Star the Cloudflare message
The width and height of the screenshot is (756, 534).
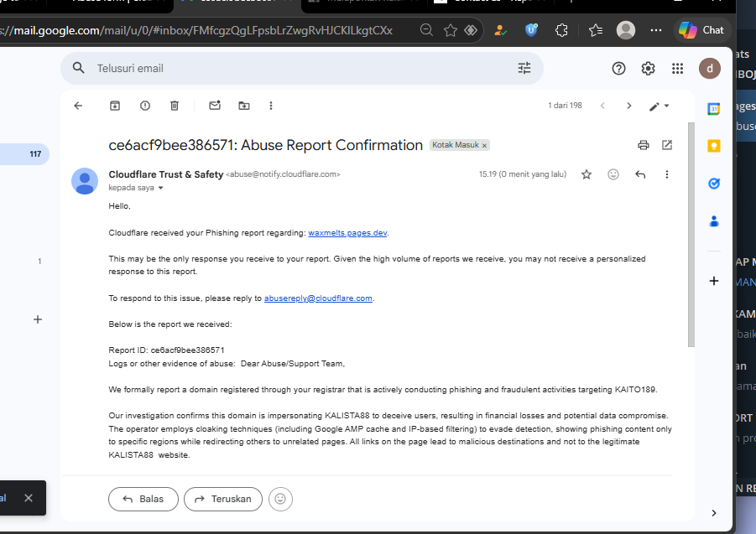tap(587, 174)
